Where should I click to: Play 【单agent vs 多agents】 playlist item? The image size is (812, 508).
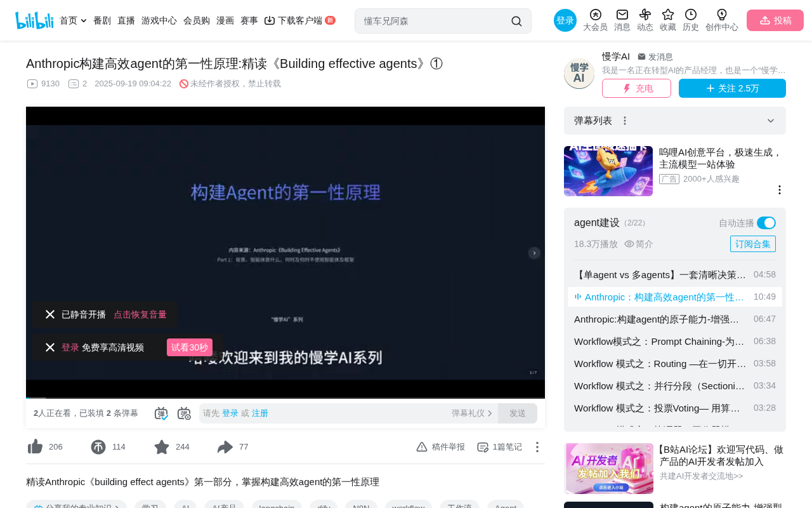pyautogui.click(x=675, y=275)
